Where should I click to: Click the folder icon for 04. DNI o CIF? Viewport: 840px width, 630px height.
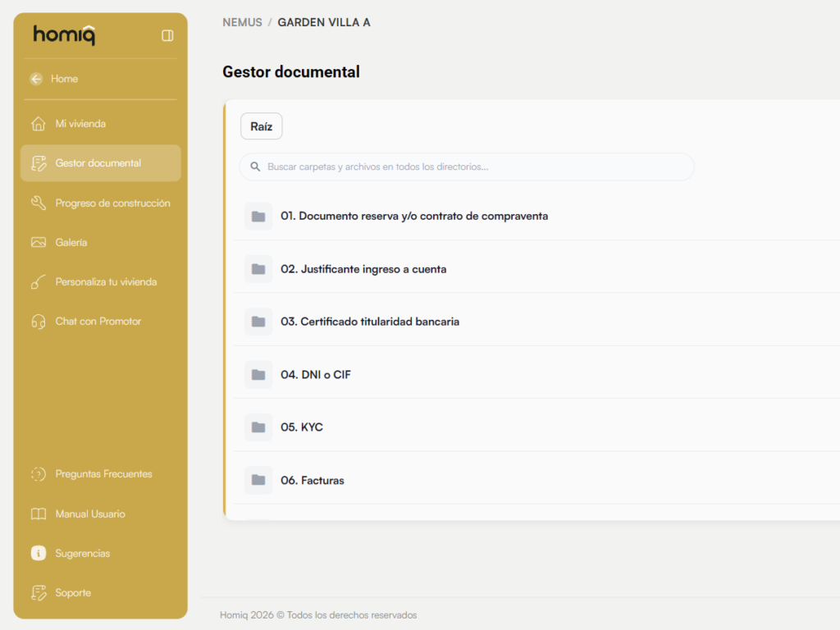point(258,374)
